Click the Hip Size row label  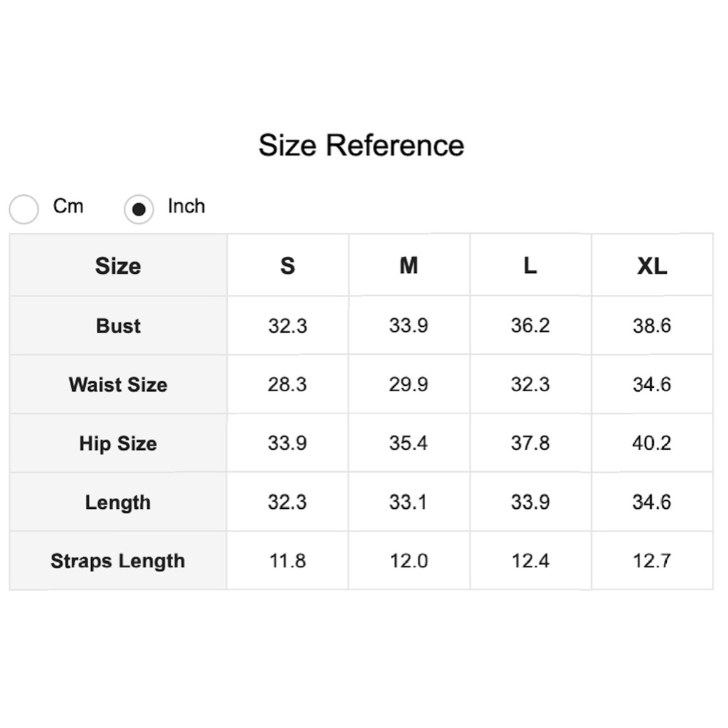[118, 443]
